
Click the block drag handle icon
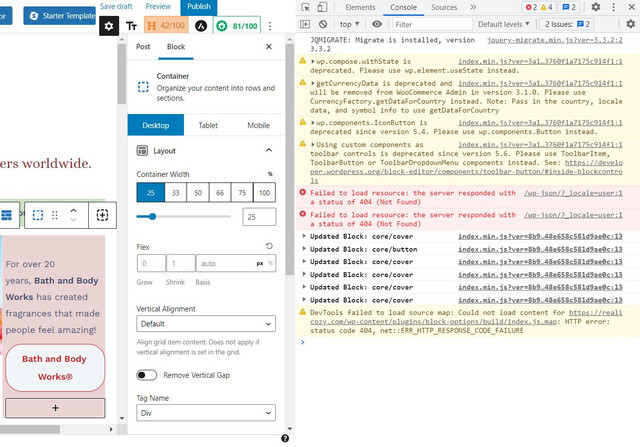pyautogui.click(x=55, y=215)
